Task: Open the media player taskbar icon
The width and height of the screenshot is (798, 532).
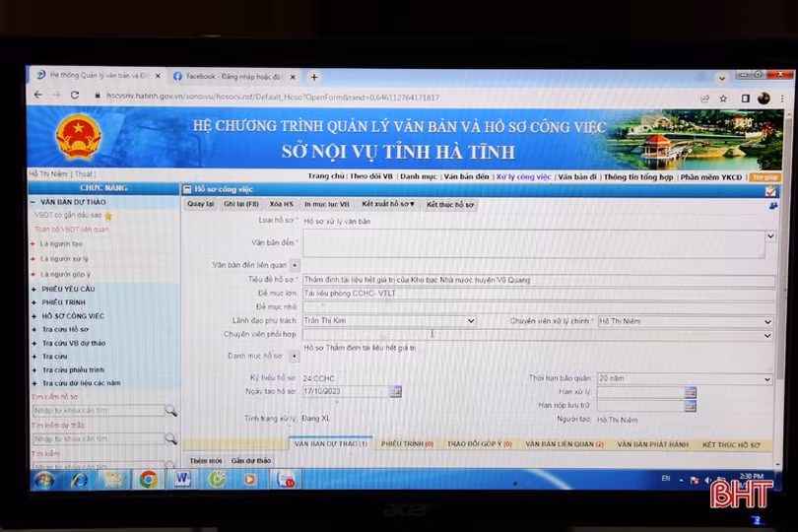Action: 250,480
